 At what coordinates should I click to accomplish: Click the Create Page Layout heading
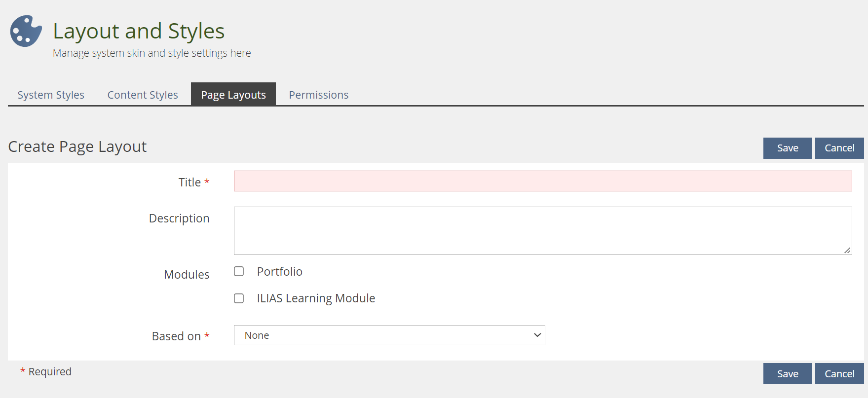(77, 146)
